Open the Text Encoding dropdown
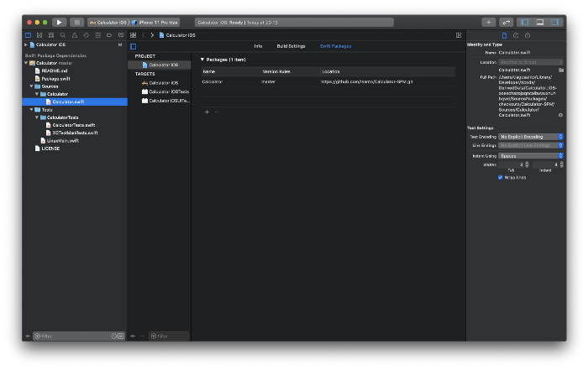 pyautogui.click(x=530, y=136)
